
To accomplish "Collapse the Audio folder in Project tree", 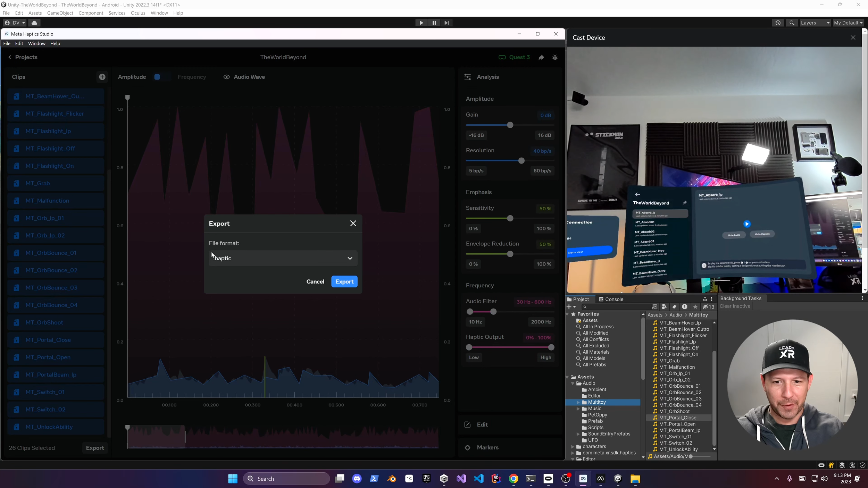I will [x=573, y=384].
